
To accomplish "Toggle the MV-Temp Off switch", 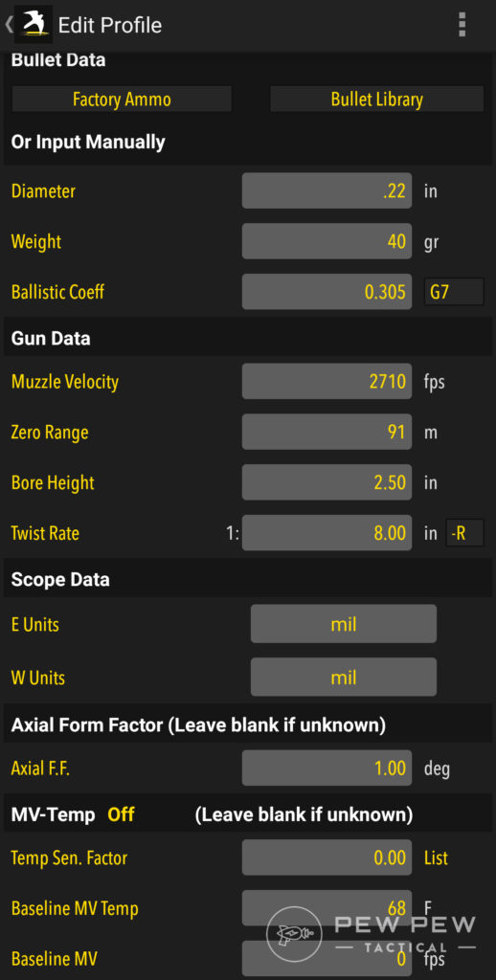I will [121, 815].
